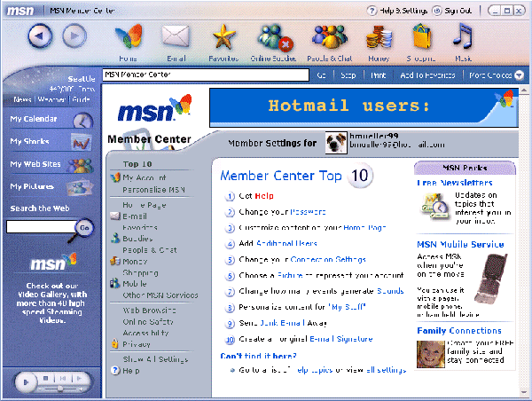Click Stop in the address toolbar
532x401 pixels.
point(348,75)
